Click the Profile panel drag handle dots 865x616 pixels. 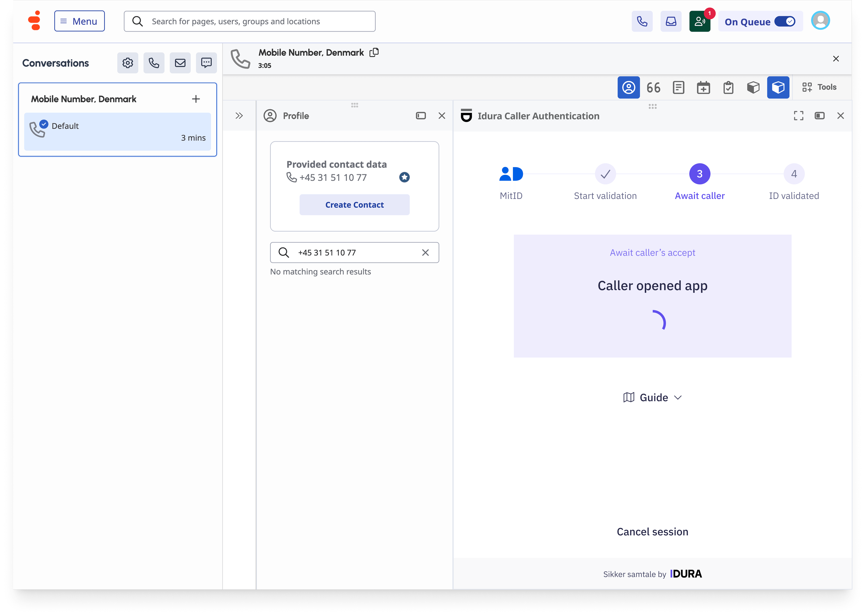coord(354,105)
